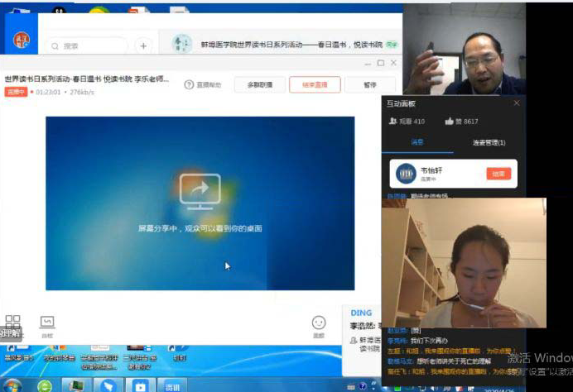Click the 资讯 taskbar button
The width and height of the screenshot is (573, 392).
tap(172, 386)
